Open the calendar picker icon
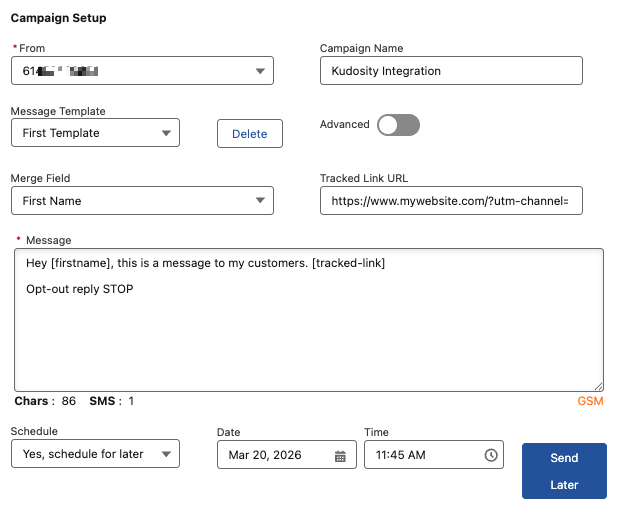The image size is (639, 514). [340, 455]
